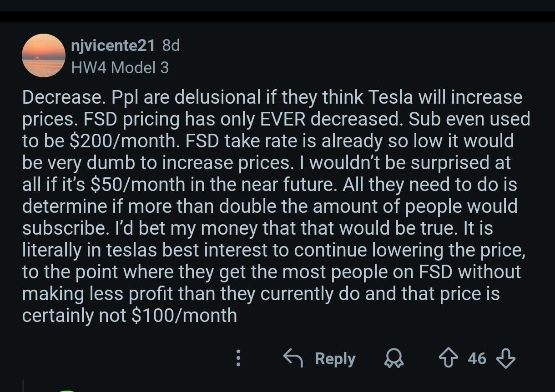This screenshot has width=555, height=392.
Task: Open njvicente21's sunset profile avatar
Action: [44, 55]
